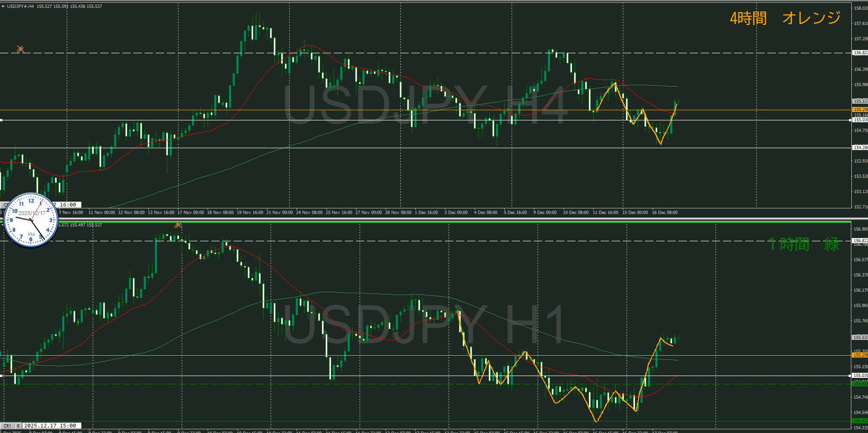Click the USDJPY H4 watermark in upper chart
The image size is (868, 433).
[x=425, y=106]
